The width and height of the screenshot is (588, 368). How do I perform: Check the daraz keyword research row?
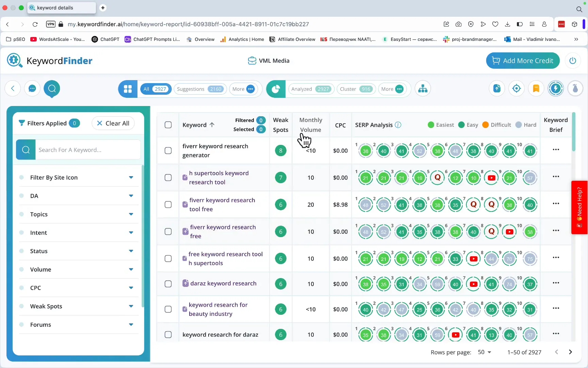click(x=168, y=284)
